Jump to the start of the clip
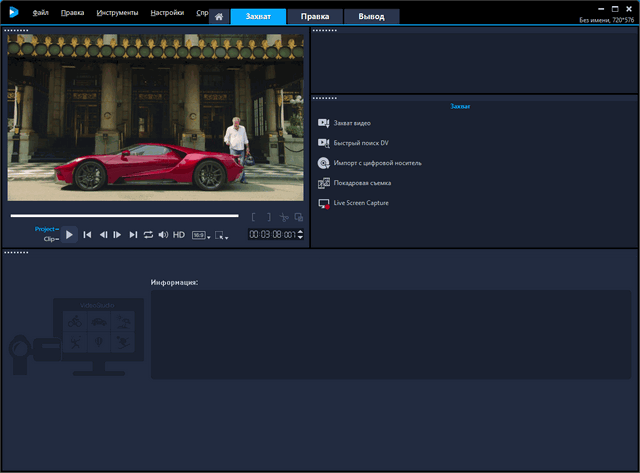The height and width of the screenshot is (473, 640). [x=87, y=235]
